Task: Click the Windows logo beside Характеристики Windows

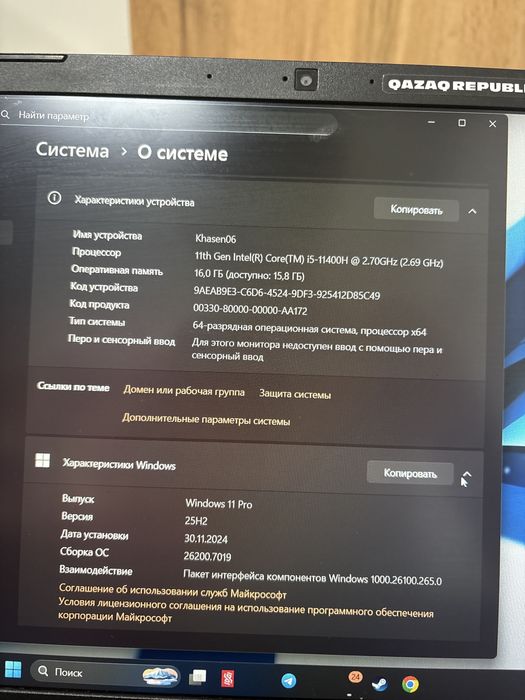Action: pyautogui.click(x=42, y=460)
